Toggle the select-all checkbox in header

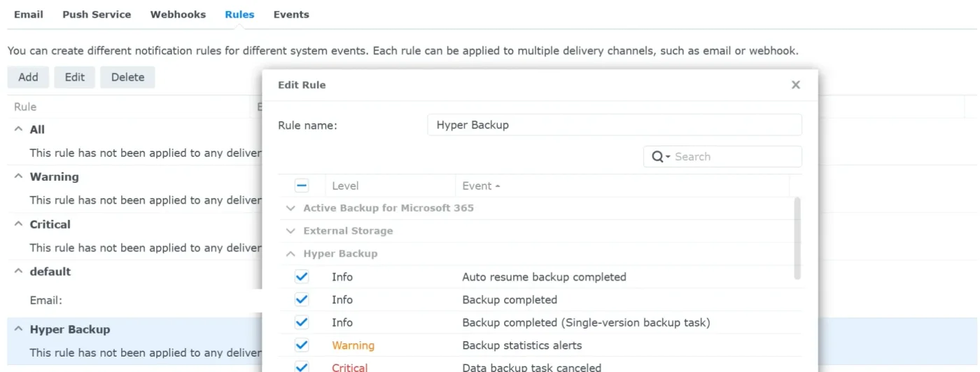pos(302,186)
